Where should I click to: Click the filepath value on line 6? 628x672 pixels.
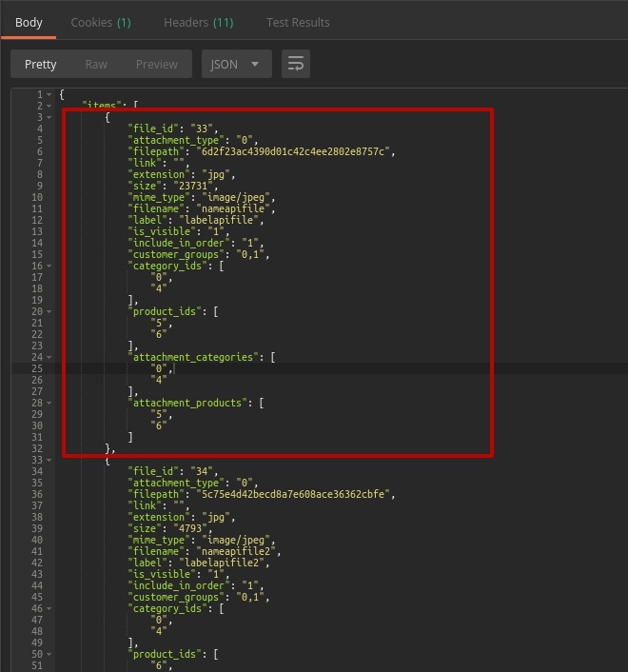coord(295,151)
